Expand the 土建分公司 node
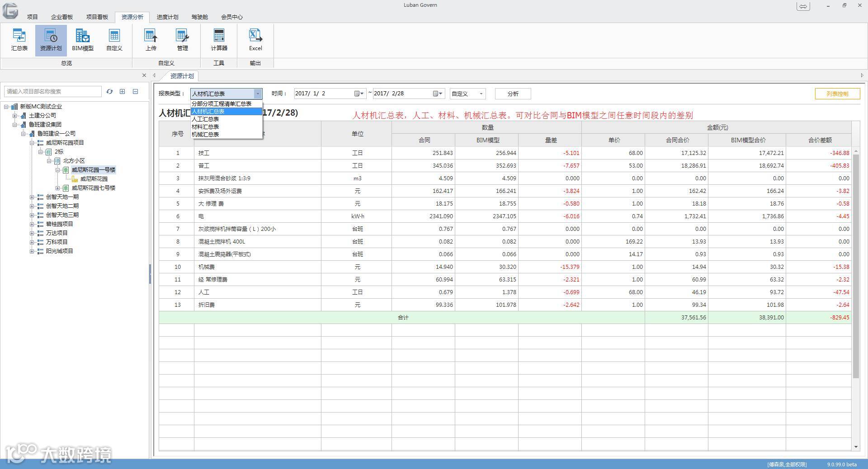The image size is (868, 469). coord(15,116)
